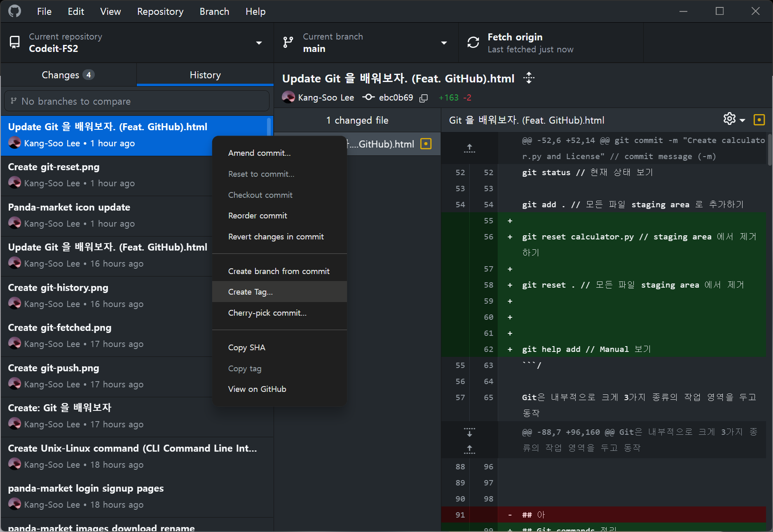Select Update Git commit from 16 hours ago
Viewport: 773px width, 532px height.
106,255
